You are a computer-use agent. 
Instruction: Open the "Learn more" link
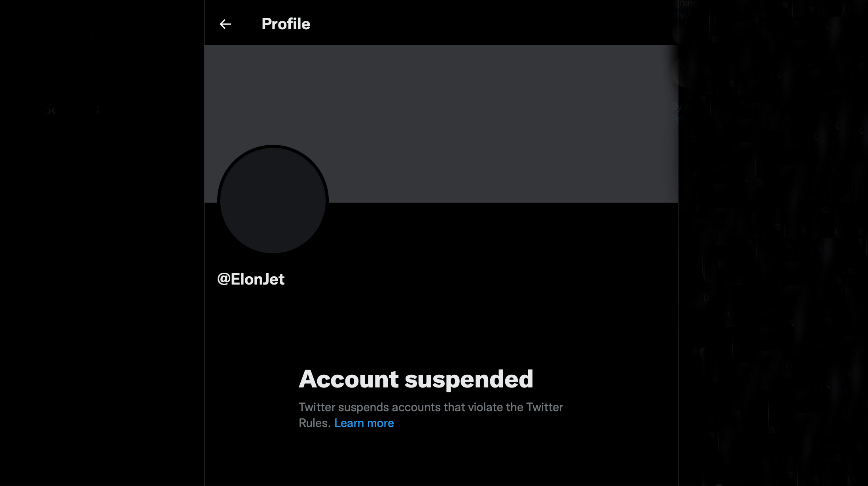pyautogui.click(x=364, y=423)
